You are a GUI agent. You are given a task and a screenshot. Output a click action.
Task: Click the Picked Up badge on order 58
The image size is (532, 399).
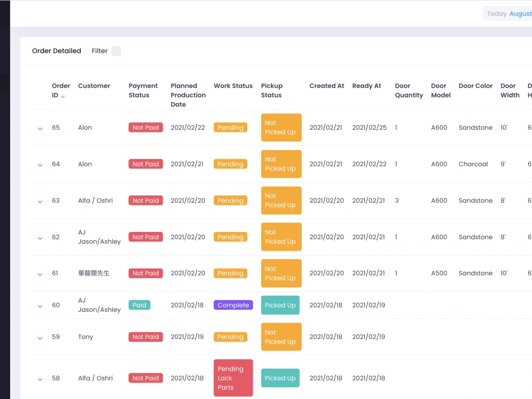[280, 378]
